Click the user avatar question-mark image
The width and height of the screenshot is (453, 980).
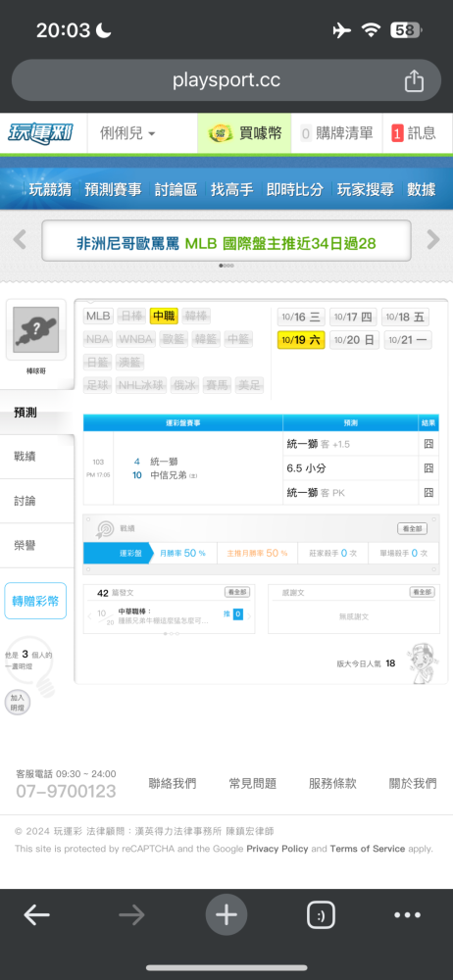tap(35, 329)
